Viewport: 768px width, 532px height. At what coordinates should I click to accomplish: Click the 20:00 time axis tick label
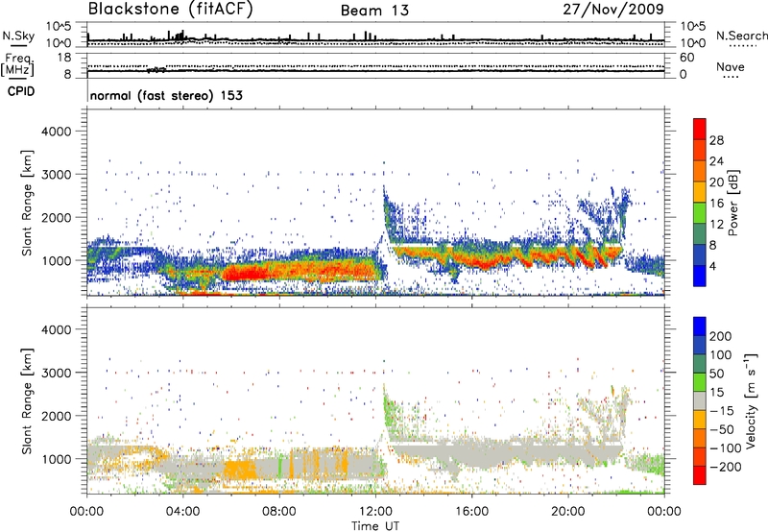coord(568,512)
